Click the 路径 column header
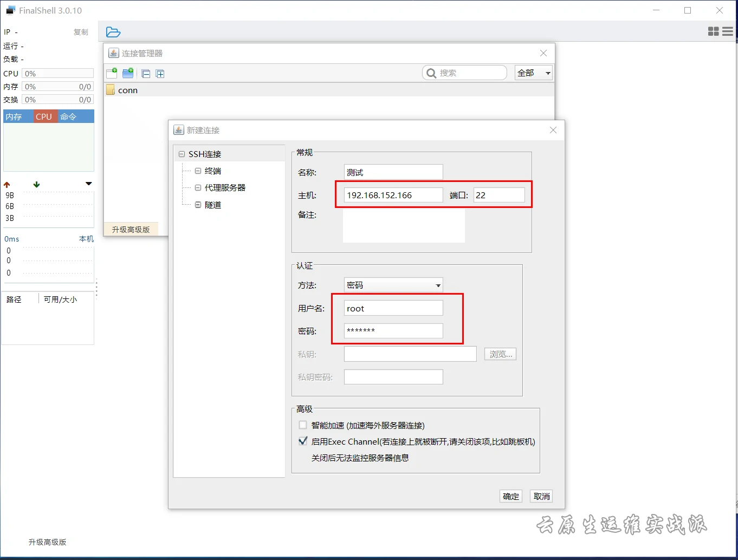This screenshot has width=738, height=560. click(x=14, y=299)
